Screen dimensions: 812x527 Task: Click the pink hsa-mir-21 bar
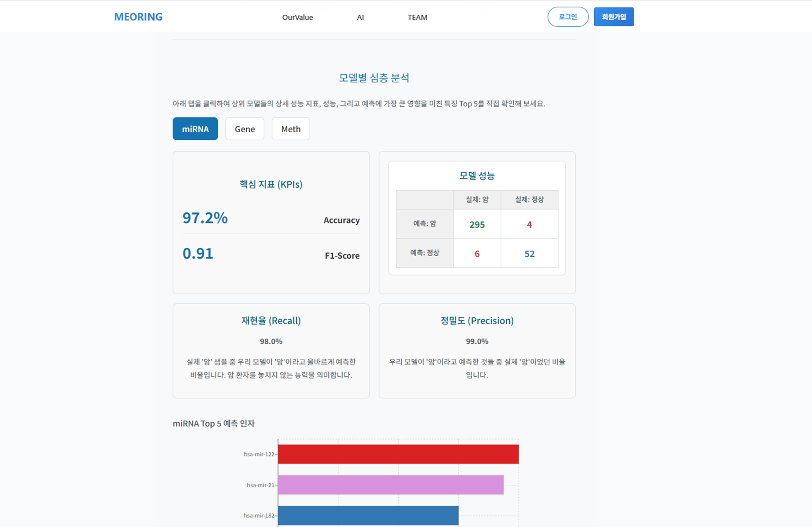[391, 485]
